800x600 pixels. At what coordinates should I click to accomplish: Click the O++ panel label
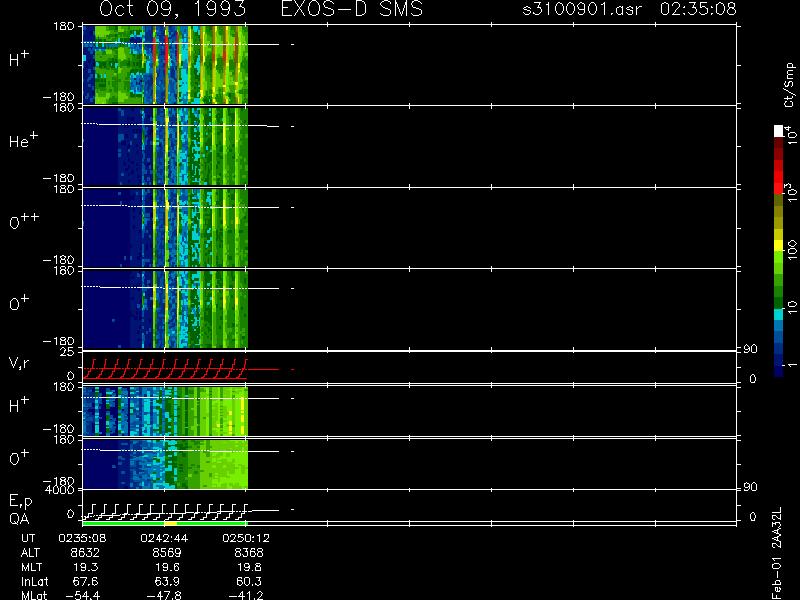click(x=24, y=220)
